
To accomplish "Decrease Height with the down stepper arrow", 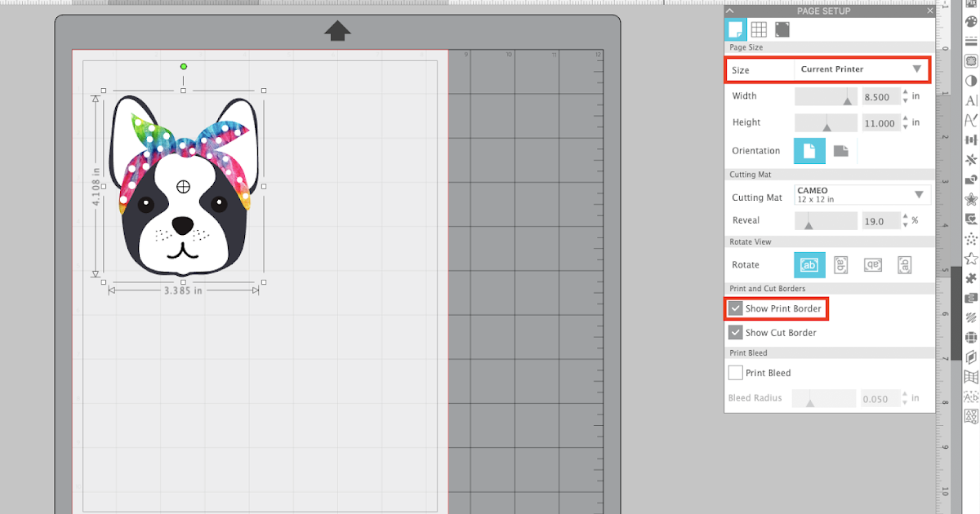I will click(905, 127).
